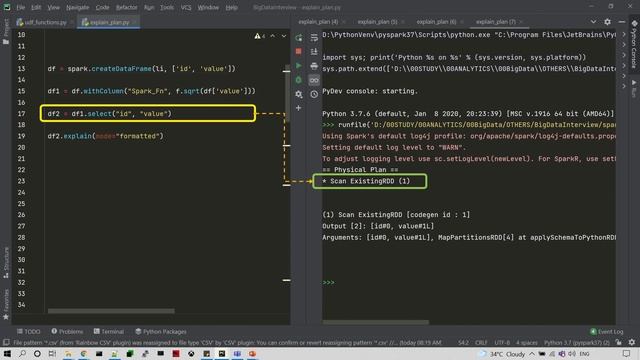640x360 pixels.
Task: Toggle show variables glasses icon
Action: [x=314, y=80]
